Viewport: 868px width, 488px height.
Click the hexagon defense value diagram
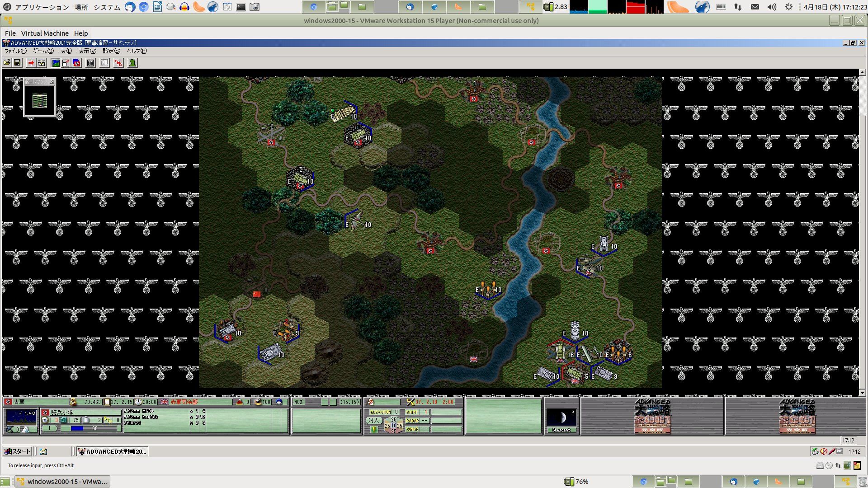(393, 425)
